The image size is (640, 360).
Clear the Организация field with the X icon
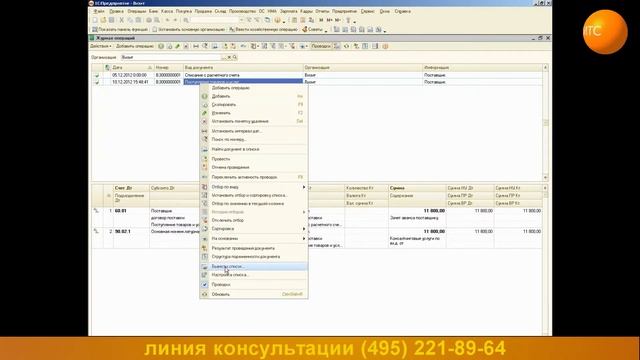[x=229, y=57]
